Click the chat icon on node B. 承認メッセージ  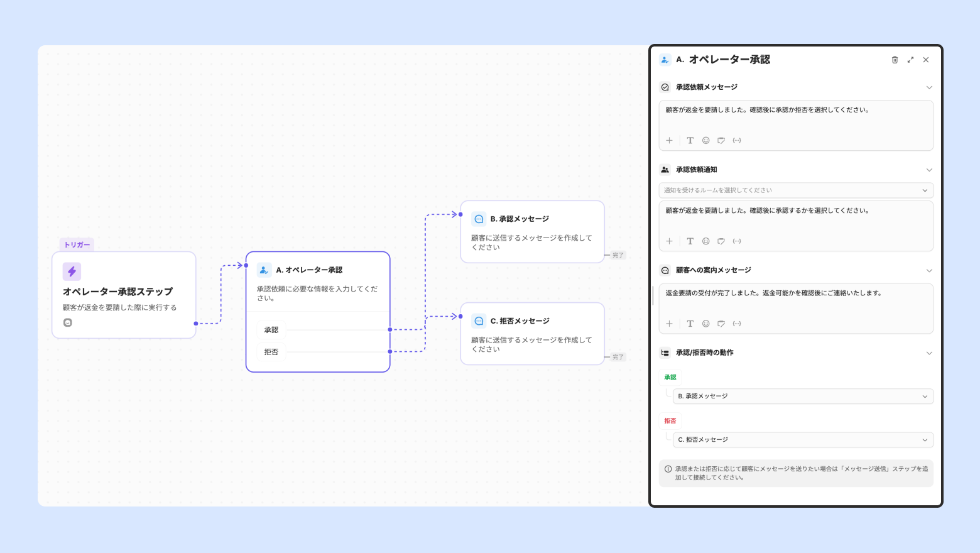pos(479,219)
